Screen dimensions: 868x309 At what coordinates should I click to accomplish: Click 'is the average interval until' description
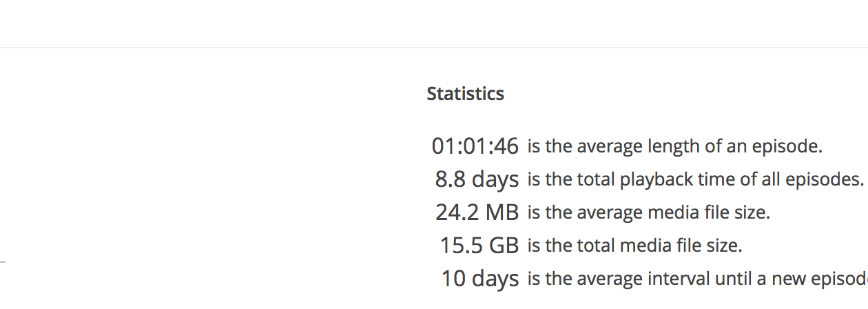click(696, 279)
